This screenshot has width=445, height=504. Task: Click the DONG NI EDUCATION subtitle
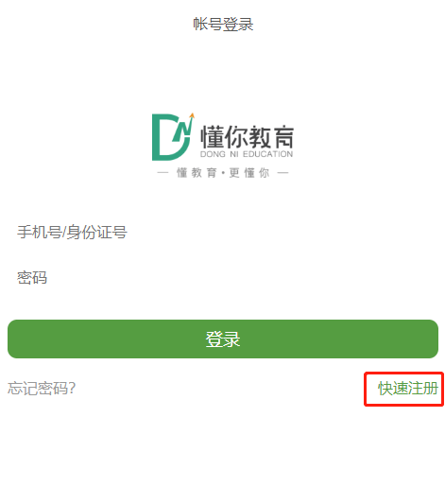247,154
